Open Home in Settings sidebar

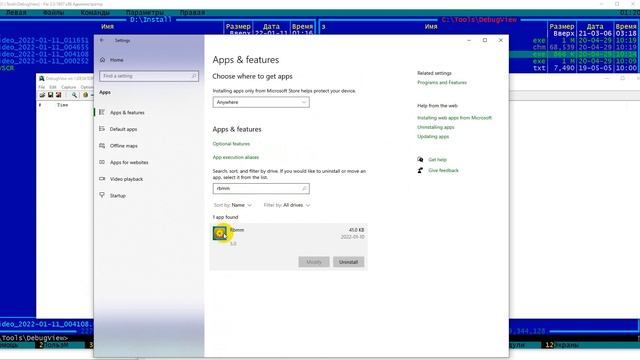click(116, 60)
